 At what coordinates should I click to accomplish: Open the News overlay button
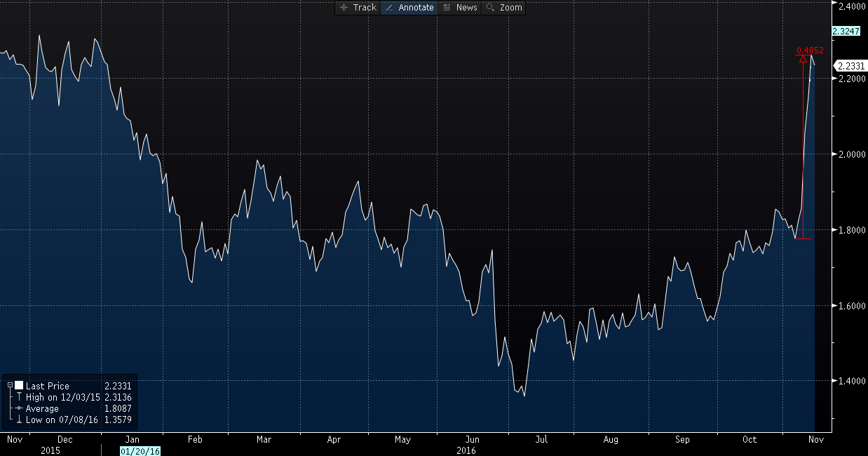(461, 8)
